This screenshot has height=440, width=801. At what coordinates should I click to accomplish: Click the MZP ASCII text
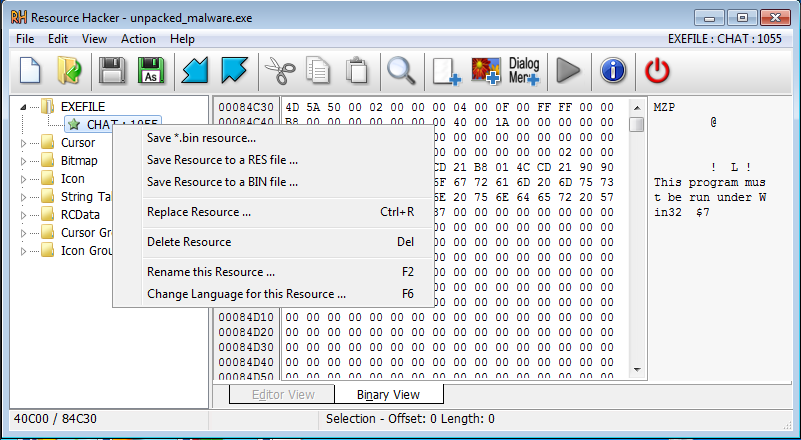click(x=664, y=107)
